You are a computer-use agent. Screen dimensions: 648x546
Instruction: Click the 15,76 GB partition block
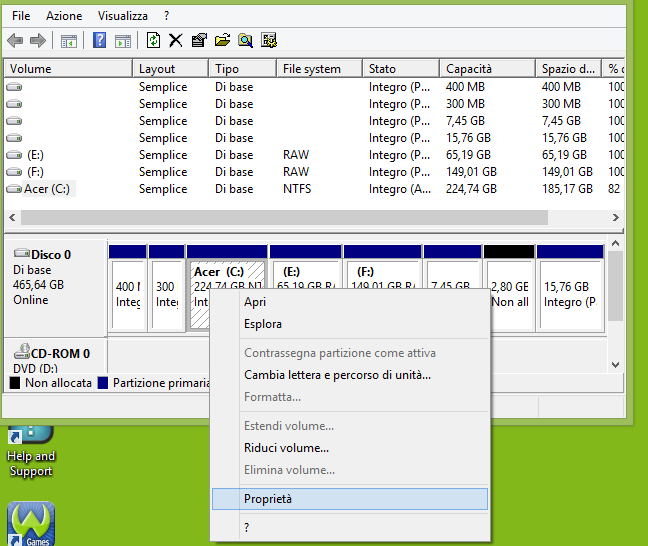(569, 294)
